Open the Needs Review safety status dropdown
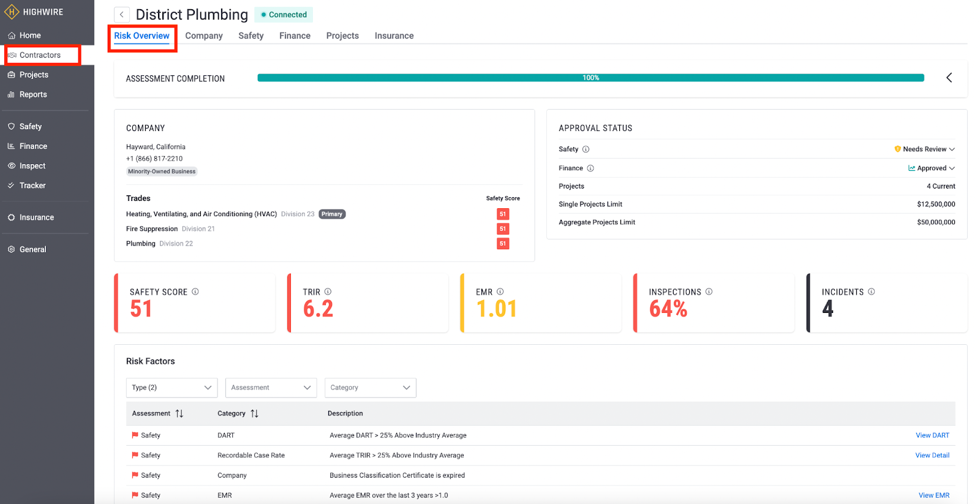 [x=924, y=149]
